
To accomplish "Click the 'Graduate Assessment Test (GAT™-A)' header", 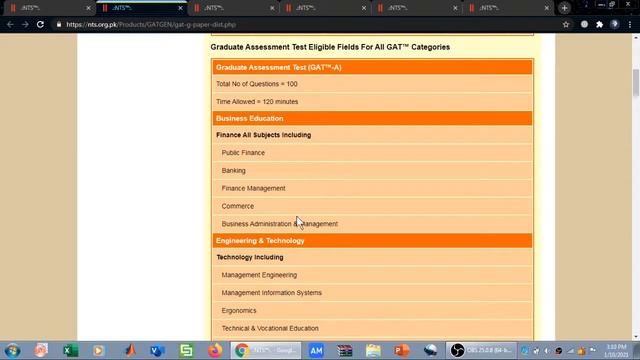I will coord(372,67).
